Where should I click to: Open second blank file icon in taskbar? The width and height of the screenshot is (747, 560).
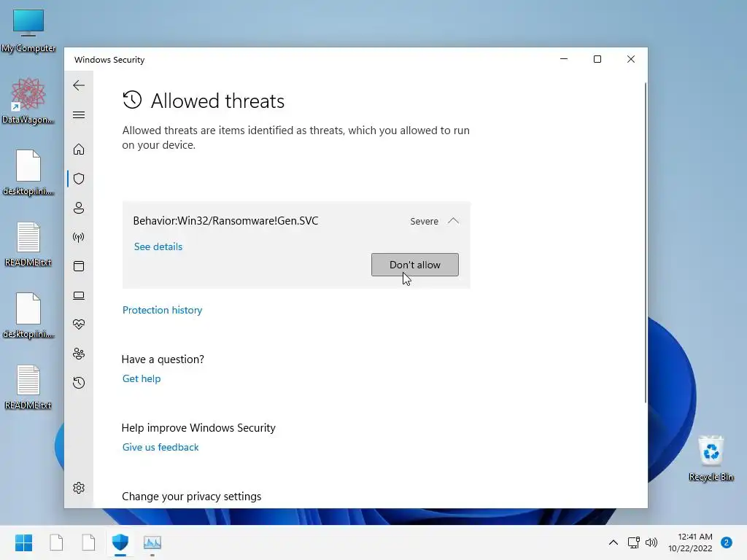[x=88, y=542]
